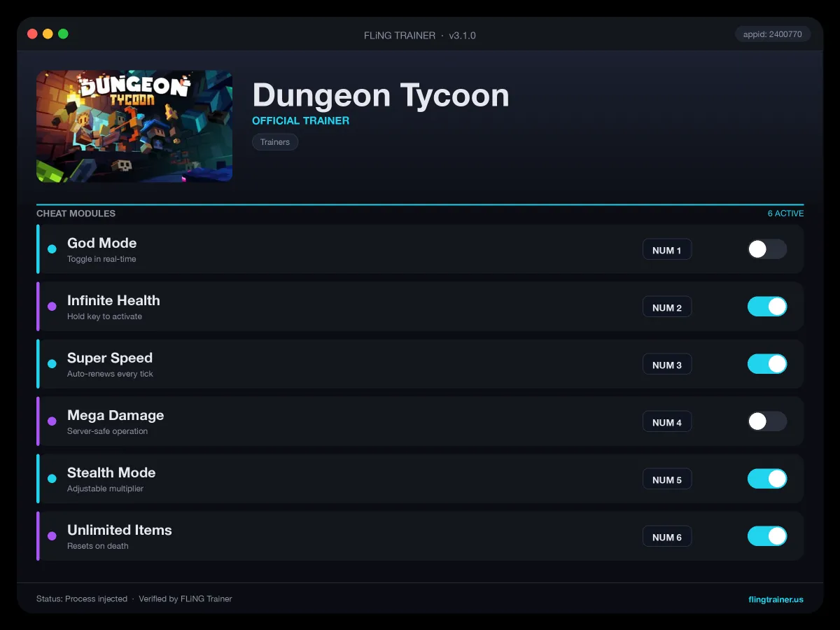Select the NUM 4 hotkey badge
Screen dimensions: 840x630
667,422
